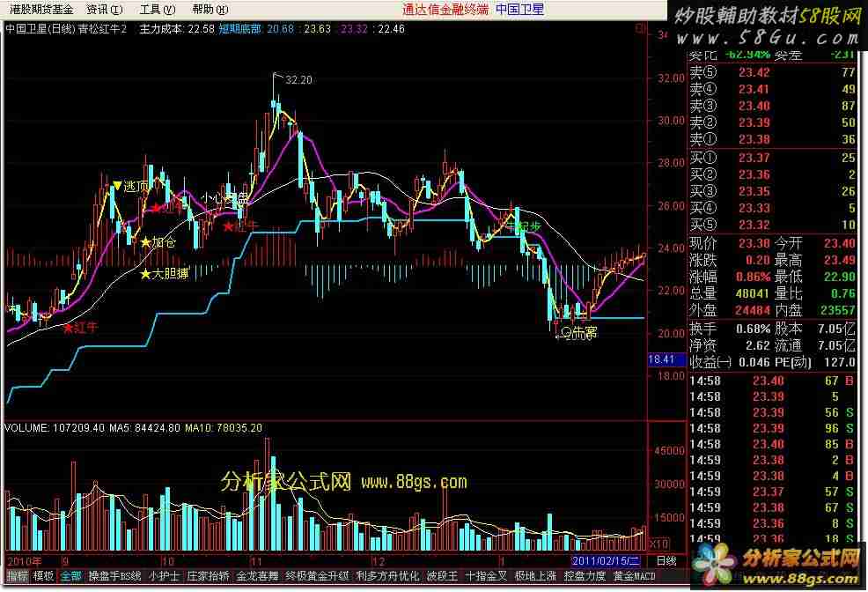Click the 加仓 star marker on the chart
Viewport: 868px width, 592px height.
point(145,242)
